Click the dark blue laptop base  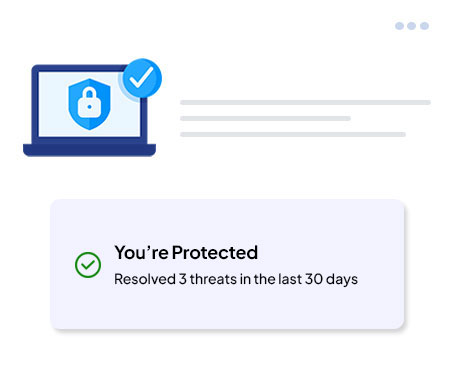pos(89,150)
